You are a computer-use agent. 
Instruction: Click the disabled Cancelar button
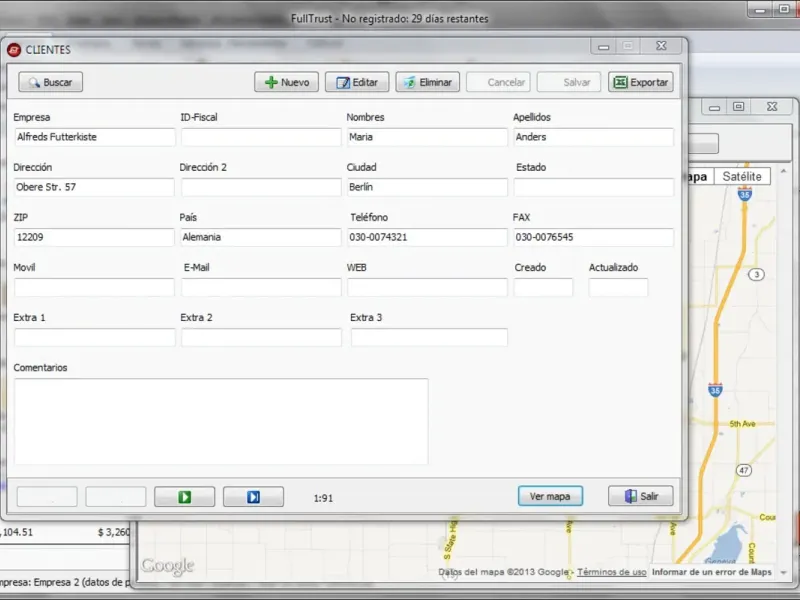[x=498, y=82]
